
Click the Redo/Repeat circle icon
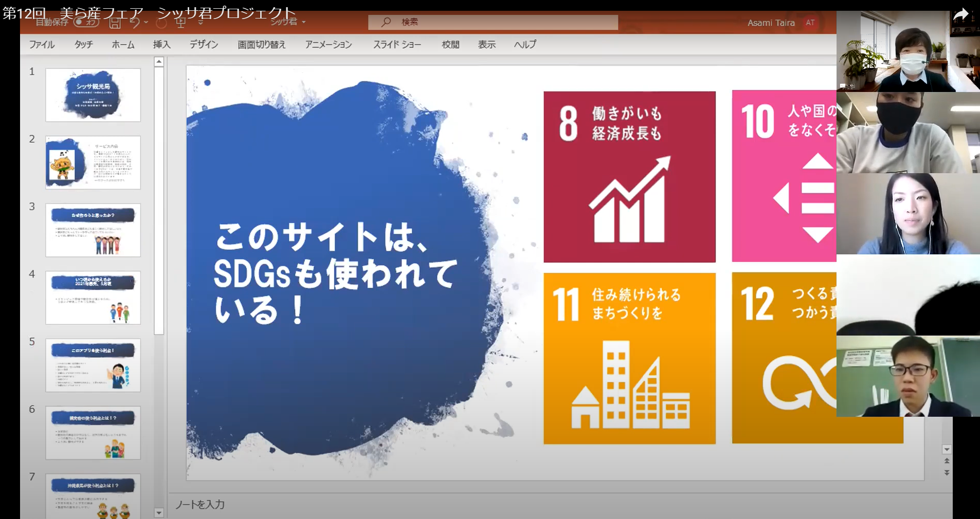pyautogui.click(x=161, y=23)
